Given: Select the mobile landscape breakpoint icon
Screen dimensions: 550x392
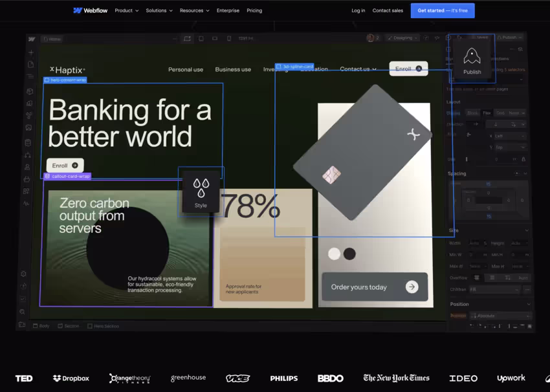Looking at the screenshot, I should coord(215,39).
